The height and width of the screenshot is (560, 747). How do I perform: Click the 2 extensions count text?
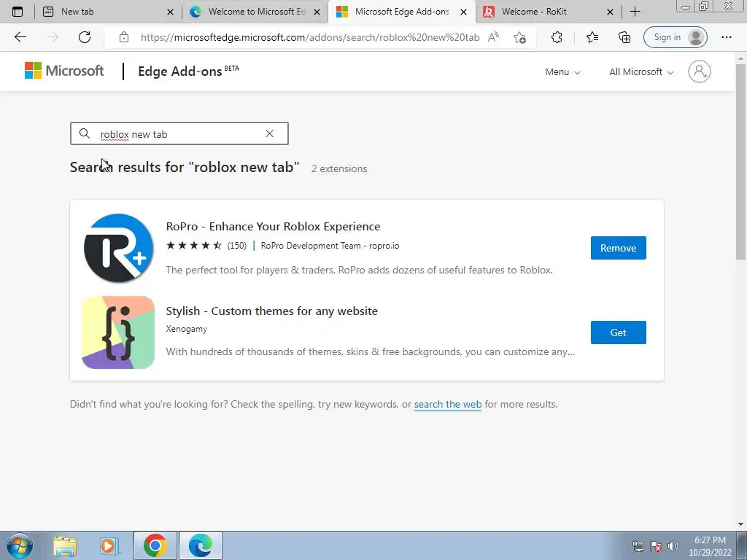pyautogui.click(x=339, y=168)
